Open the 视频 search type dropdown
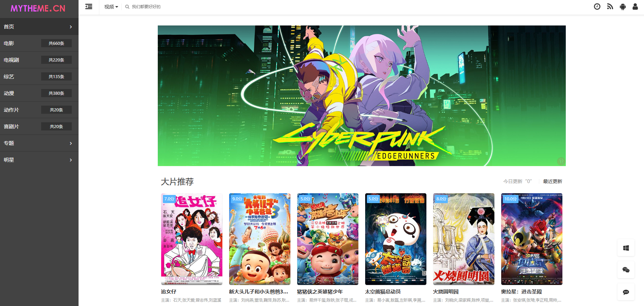 [111, 7]
